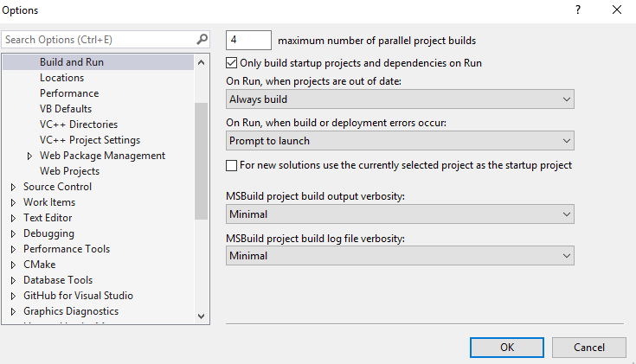Viewport: 636px width, 364px height.
Task: Open MSBuild build log file verbosity dropdown
Action: click(400, 256)
